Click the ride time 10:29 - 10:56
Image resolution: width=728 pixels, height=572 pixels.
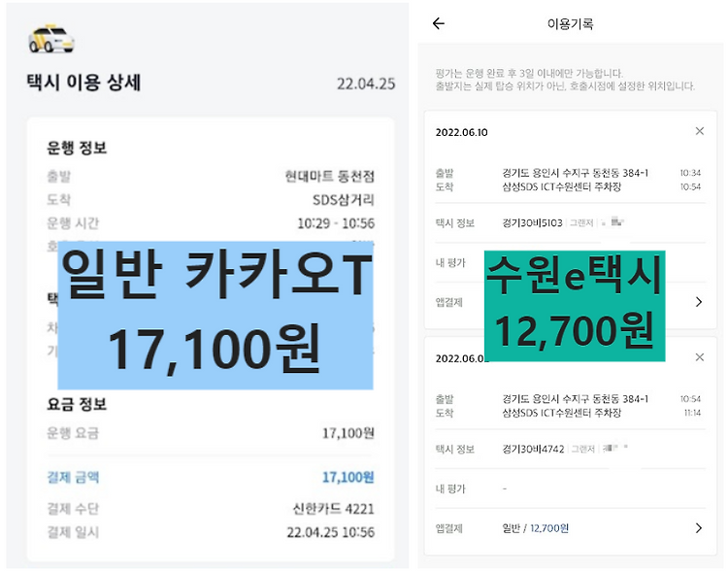[336, 223]
